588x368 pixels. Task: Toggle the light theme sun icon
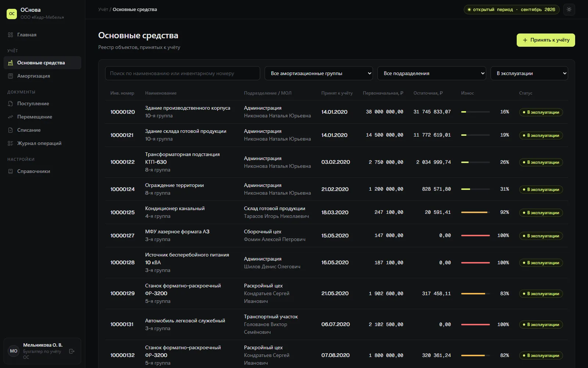tap(569, 10)
